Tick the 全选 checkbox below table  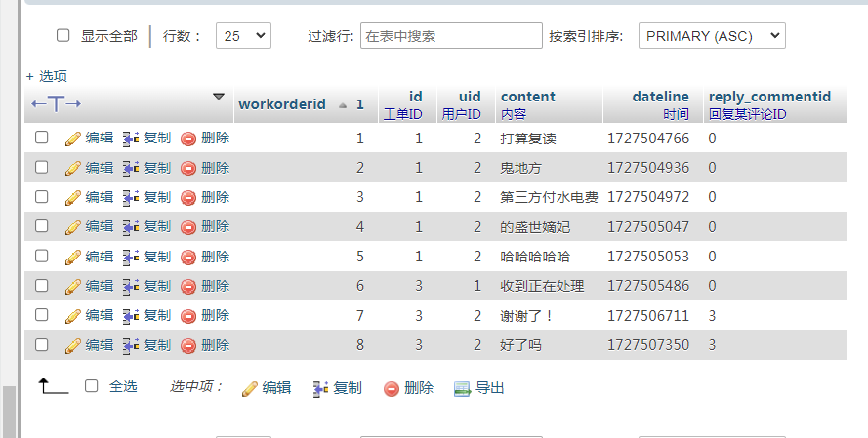click(92, 386)
